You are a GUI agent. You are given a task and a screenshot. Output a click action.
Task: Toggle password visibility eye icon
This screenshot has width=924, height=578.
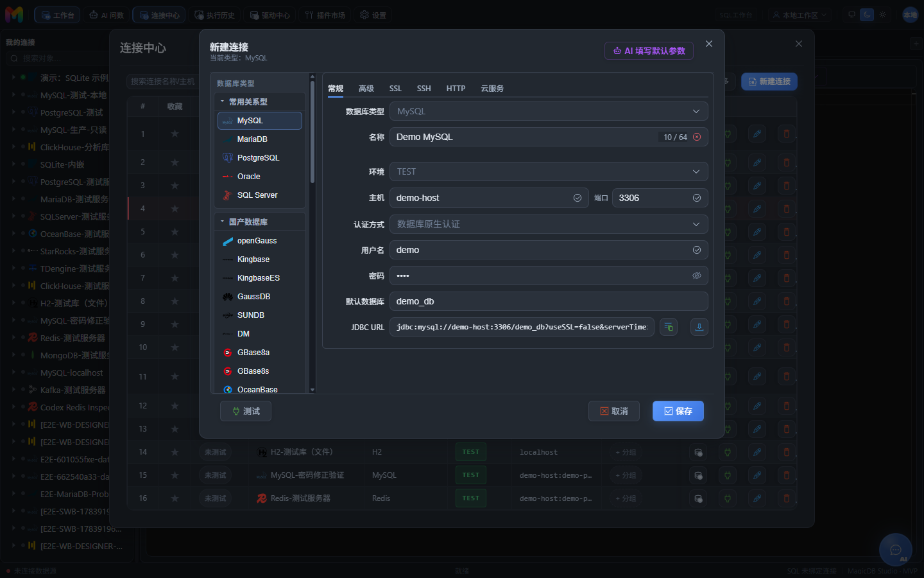click(x=697, y=276)
